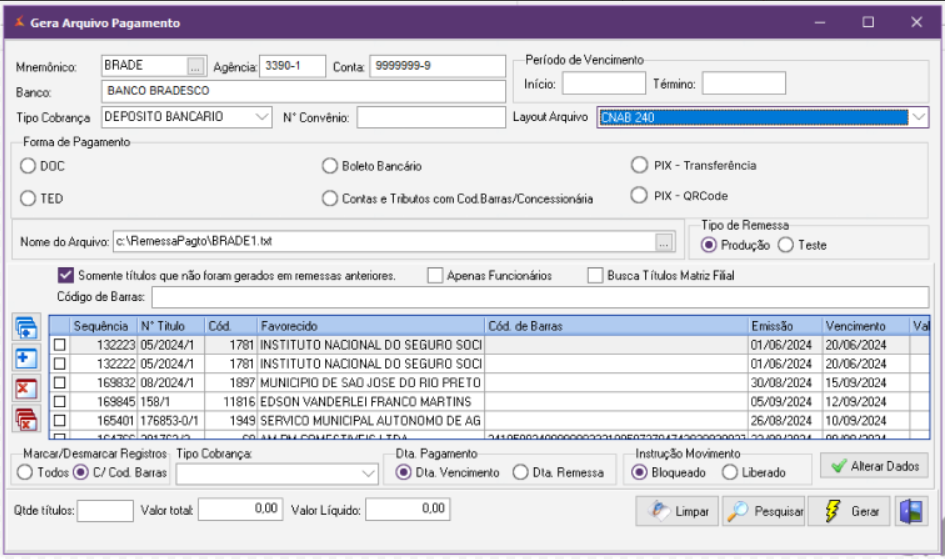The height and width of the screenshot is (559, 945).
Task: Choose the Teste remittance type radio button
Action: click(x=786, y=245)
